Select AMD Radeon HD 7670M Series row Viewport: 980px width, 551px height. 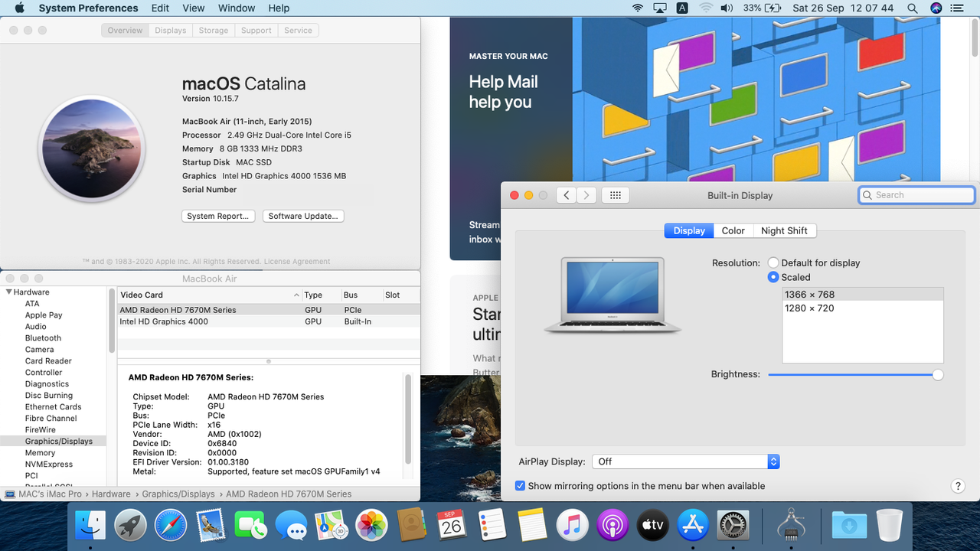268,310
